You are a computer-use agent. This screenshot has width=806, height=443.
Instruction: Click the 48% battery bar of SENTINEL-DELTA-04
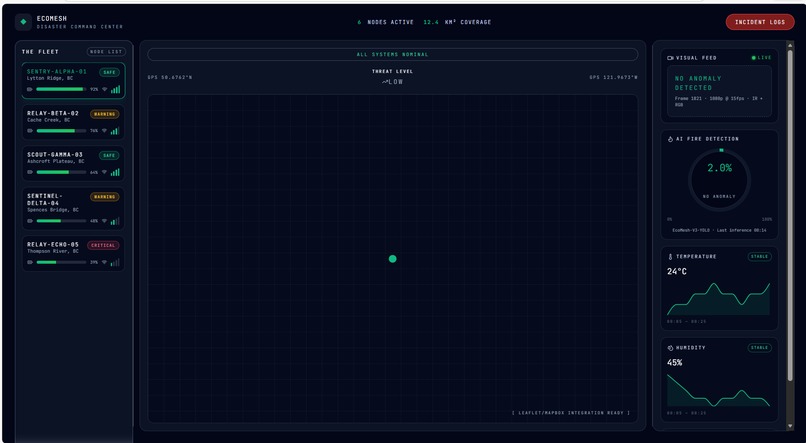pyautogui.click(x=61, y=221)
